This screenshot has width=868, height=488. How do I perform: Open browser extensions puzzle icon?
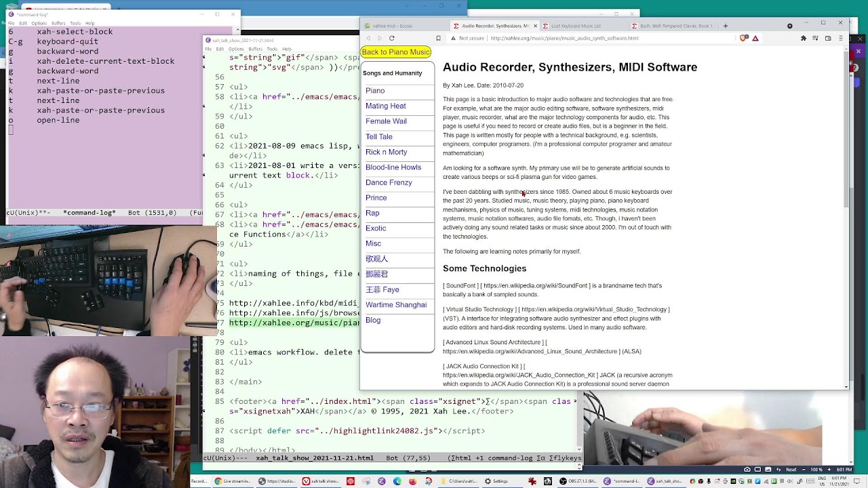(x=804, y=38)
